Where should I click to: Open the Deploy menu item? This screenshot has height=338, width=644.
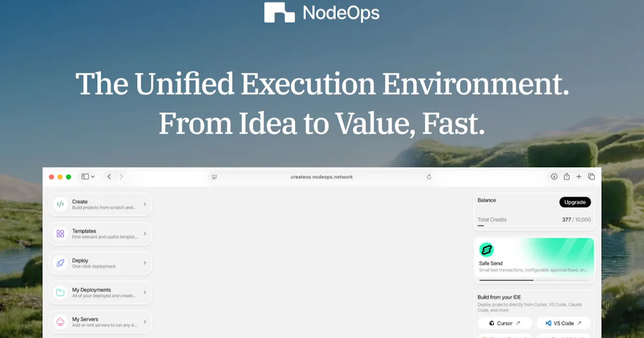click(100, 263)
